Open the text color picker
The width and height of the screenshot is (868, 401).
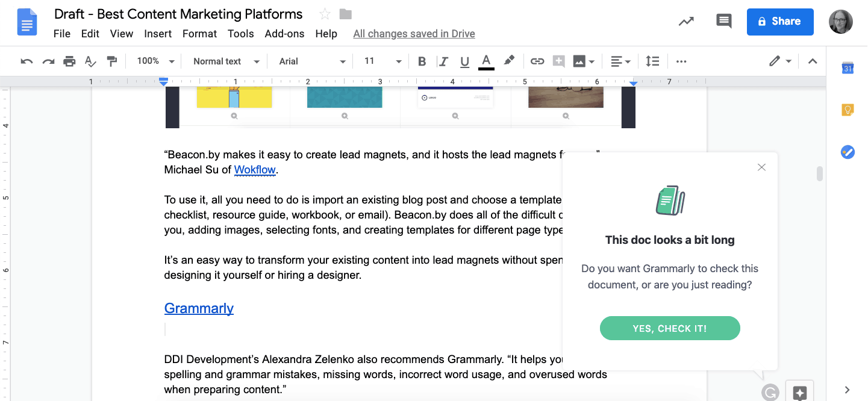(x=486, y=61)
